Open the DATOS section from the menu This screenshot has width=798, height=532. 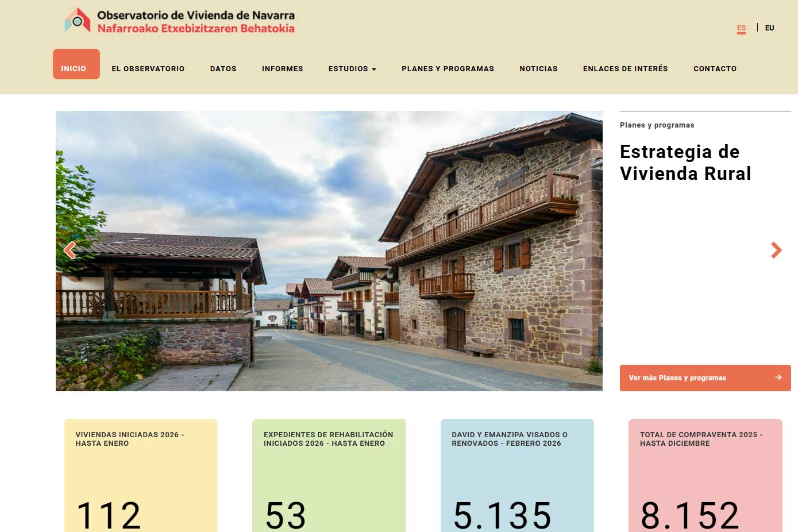pyautogui.click(x=223, y=68)
